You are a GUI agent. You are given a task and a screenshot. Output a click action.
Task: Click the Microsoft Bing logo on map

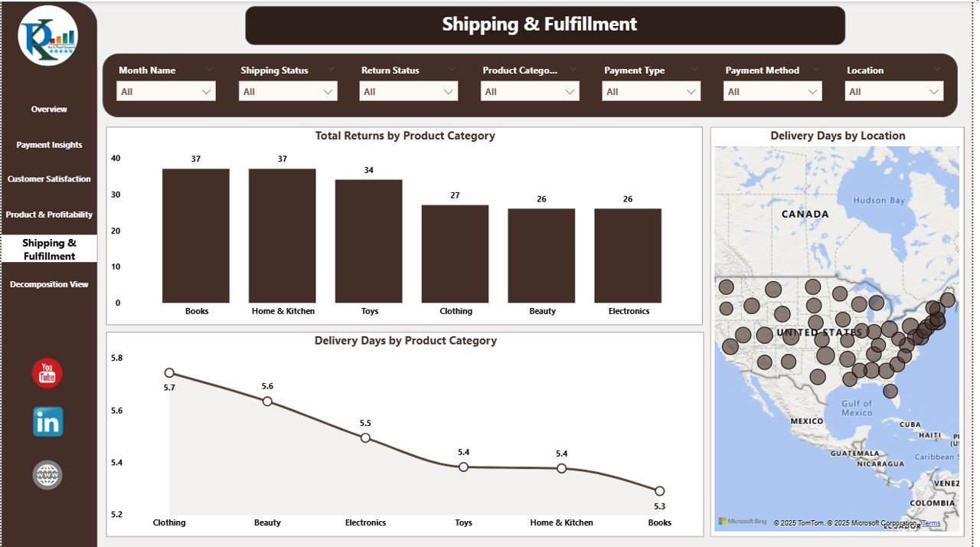tap(742, 522)
